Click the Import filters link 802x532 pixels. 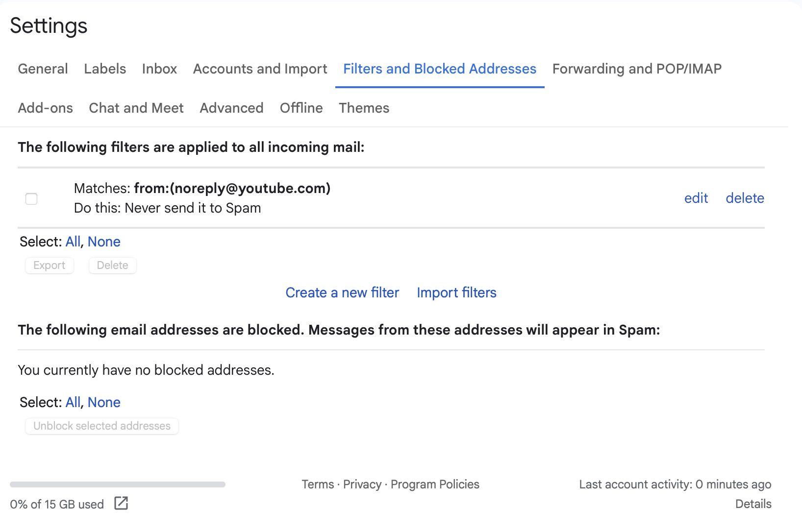pos(456,292)
